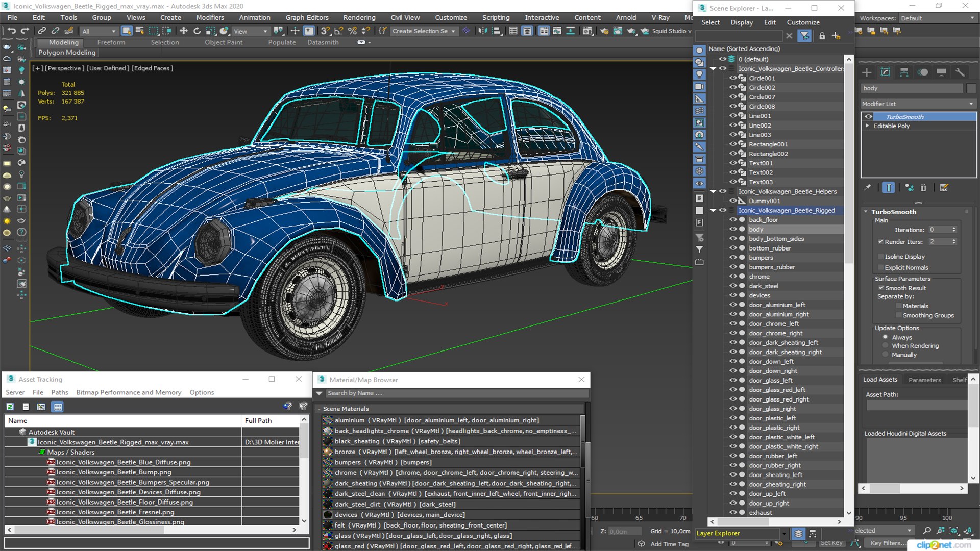Click the Mirror tool icon
This screenshot has width=980, height=551.
tap(482, 31)
